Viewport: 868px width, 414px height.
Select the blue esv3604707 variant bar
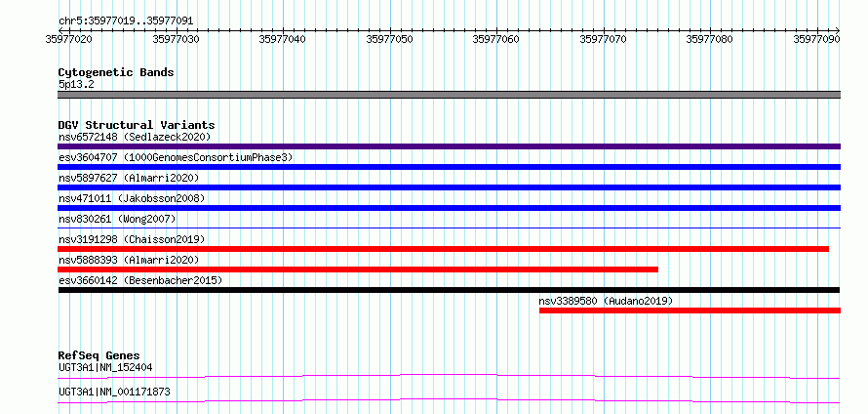click(449, 167)
